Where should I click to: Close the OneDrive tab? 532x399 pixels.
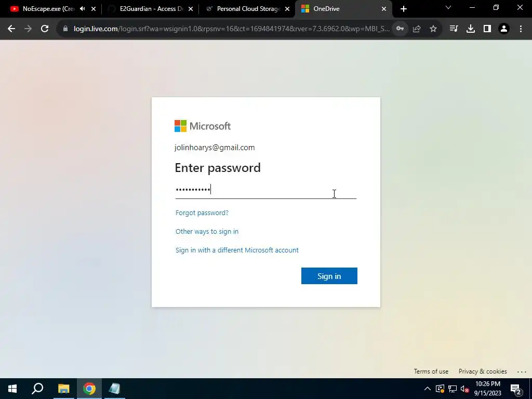[384, 9]
